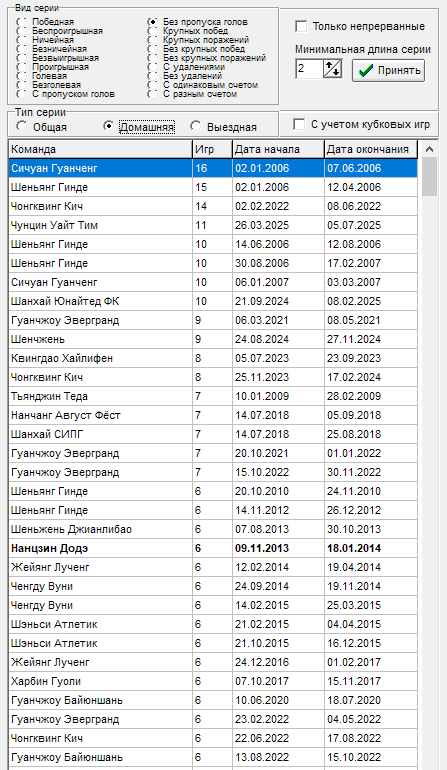
Task: Select the С удалениями radio option
Action: pos(153,67)
